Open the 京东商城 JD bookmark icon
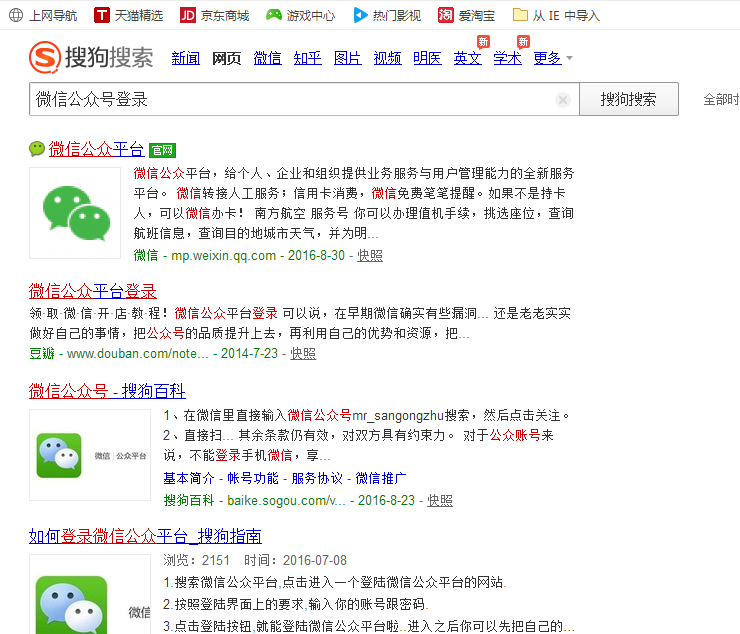The height and width of the screenshot is (634, 740). 187,15
